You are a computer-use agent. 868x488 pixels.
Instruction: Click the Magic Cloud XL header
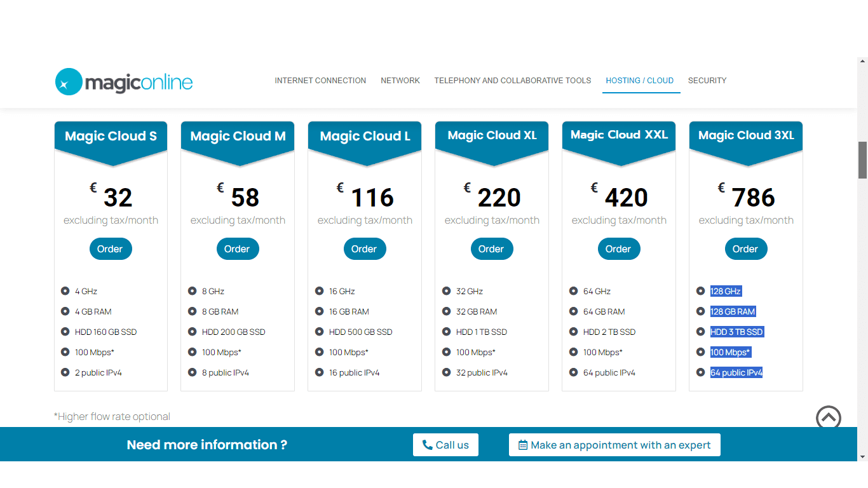tap(492, 135)
